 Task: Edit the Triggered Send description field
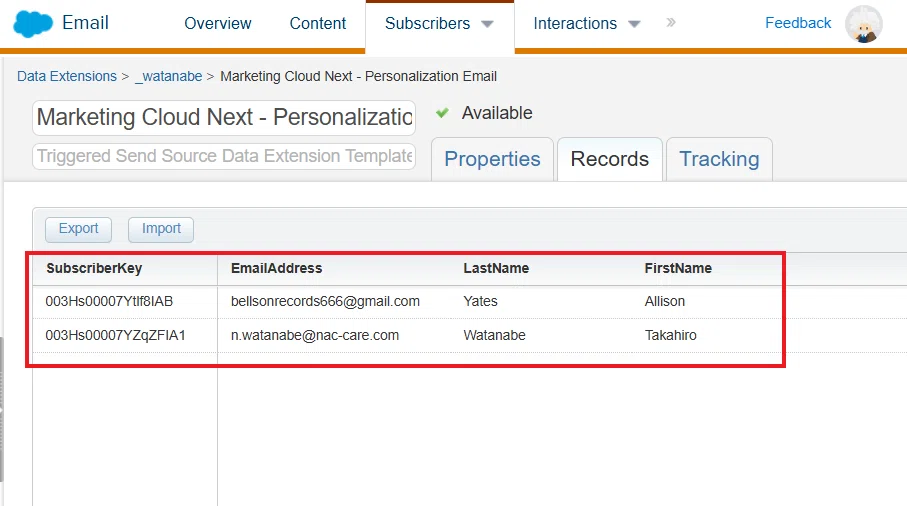(224, 156)
